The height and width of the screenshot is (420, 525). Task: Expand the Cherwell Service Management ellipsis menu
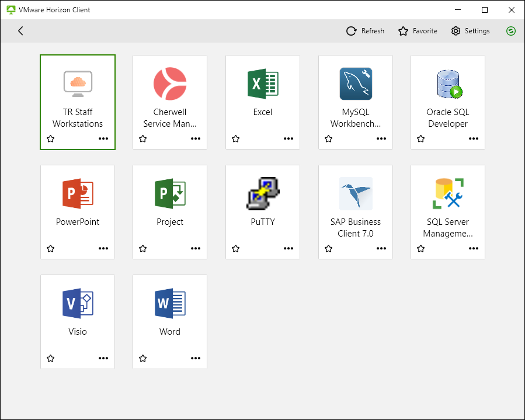point(196,138)
